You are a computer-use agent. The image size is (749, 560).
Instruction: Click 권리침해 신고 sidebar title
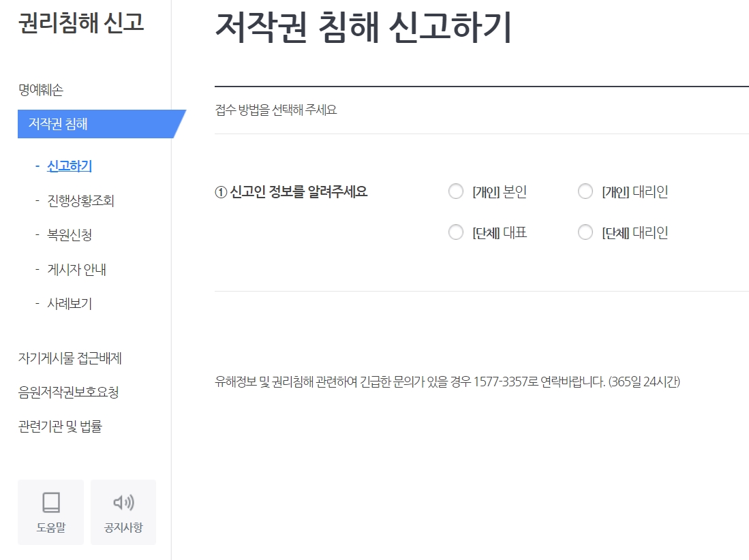(80, 23)
